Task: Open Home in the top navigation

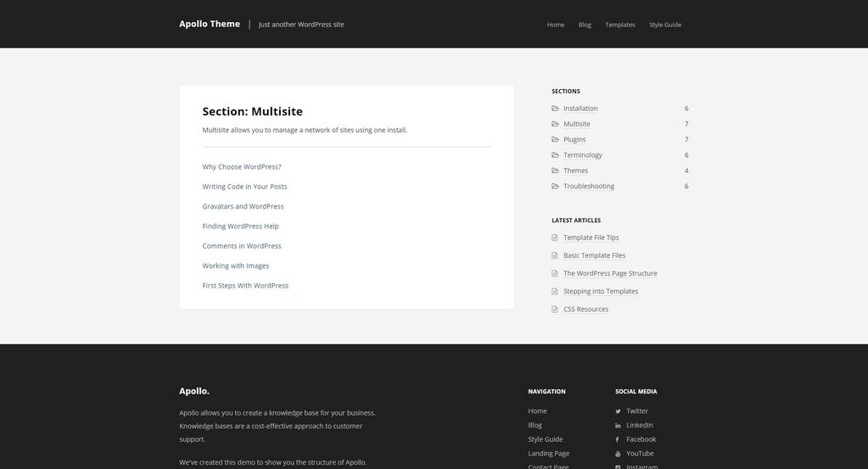Action: click(x=556, y=25)
